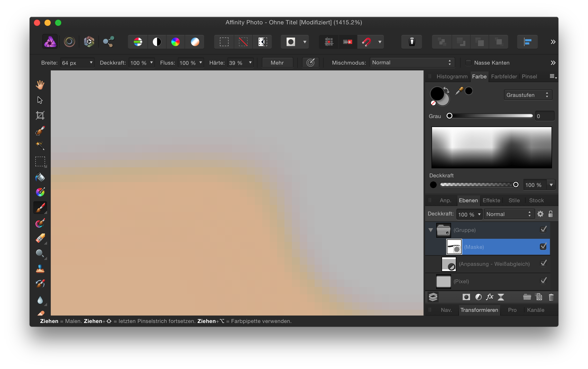This screenshot has width=588, height=369.
Task: Switch to the Farbfelder tab
Action: pos(504,76)
